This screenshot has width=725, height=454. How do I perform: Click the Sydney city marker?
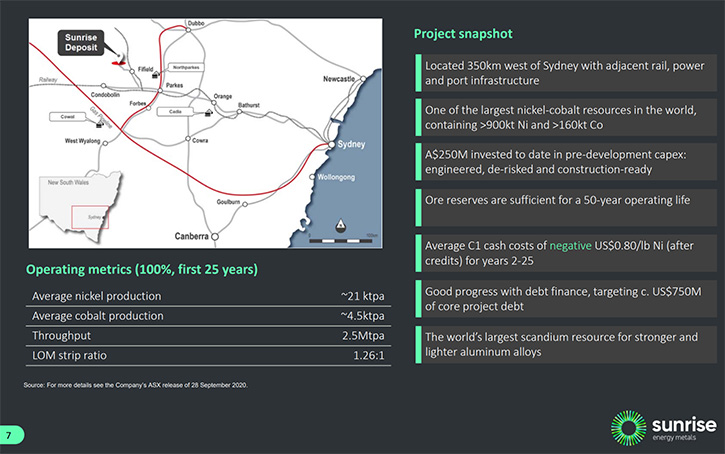pos(332,145)
